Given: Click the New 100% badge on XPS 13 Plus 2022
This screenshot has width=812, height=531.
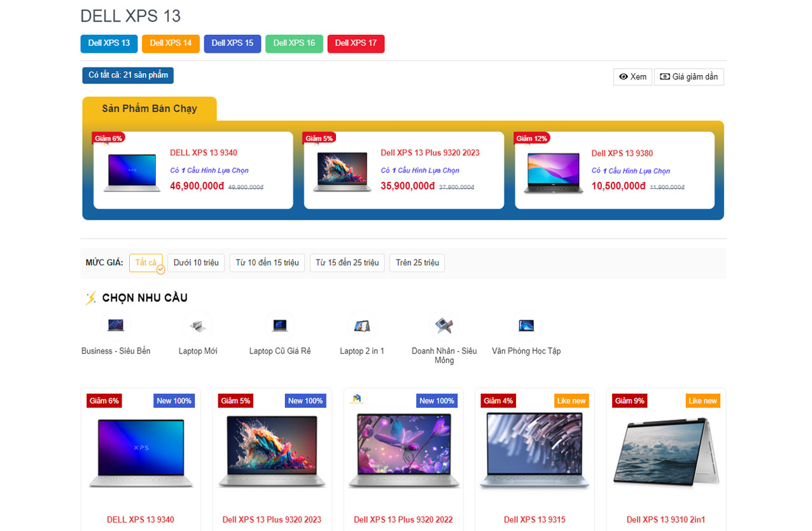Looking at the screenshot, I should pyautogui.click(x=437, y=401).
